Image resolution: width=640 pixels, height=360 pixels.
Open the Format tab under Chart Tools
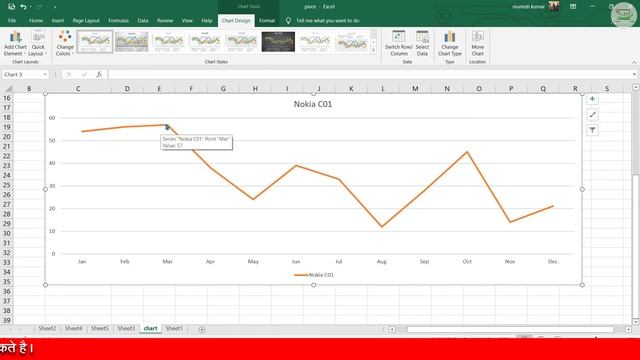coord(267,20)
